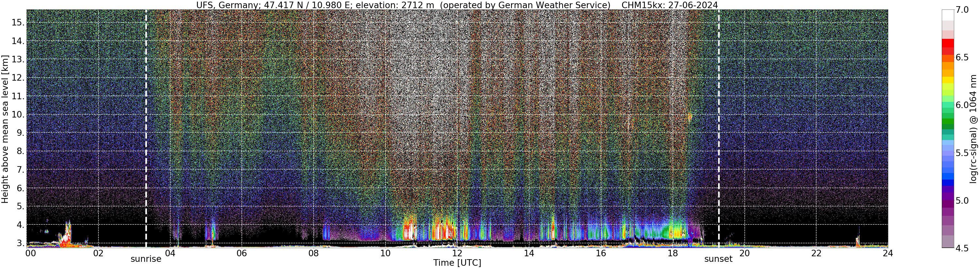The height and width of the screenshot is (269, 980).
Task: Click the small orange spot at 10 km height
Action: click(x=689, y=117)
